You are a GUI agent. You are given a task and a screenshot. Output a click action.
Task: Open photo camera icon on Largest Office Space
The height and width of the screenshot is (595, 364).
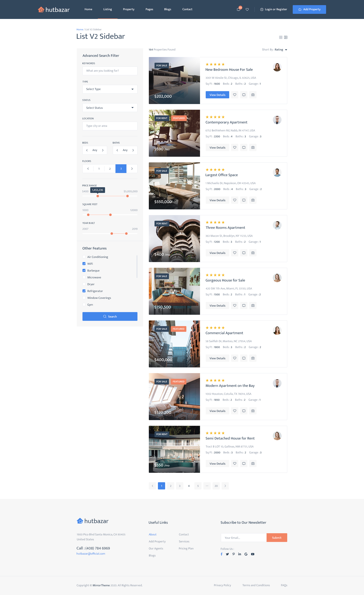click(x=253, y=200)
